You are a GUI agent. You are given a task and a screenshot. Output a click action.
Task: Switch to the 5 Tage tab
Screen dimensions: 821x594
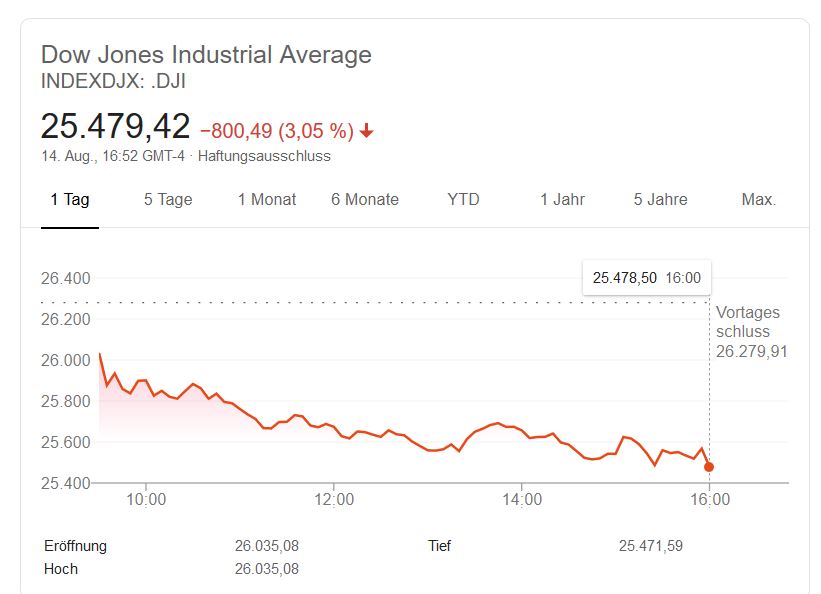[x=168, y=199]
